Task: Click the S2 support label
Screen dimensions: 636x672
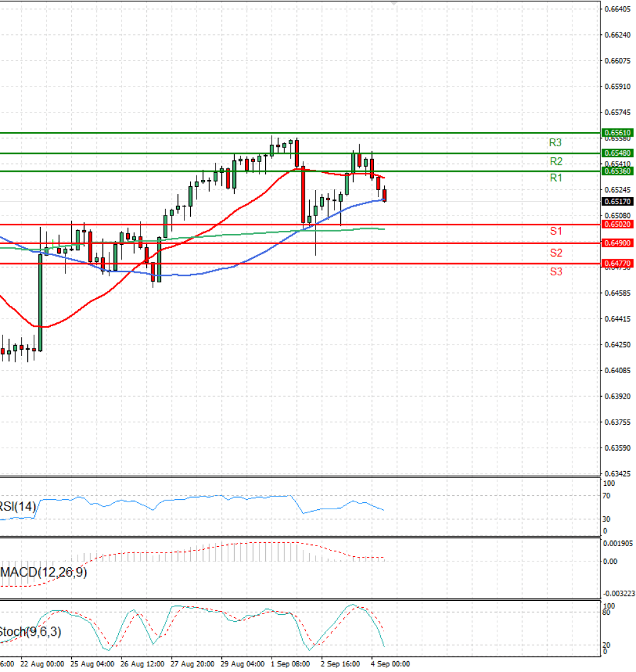Action: click(x=556, y=253)
